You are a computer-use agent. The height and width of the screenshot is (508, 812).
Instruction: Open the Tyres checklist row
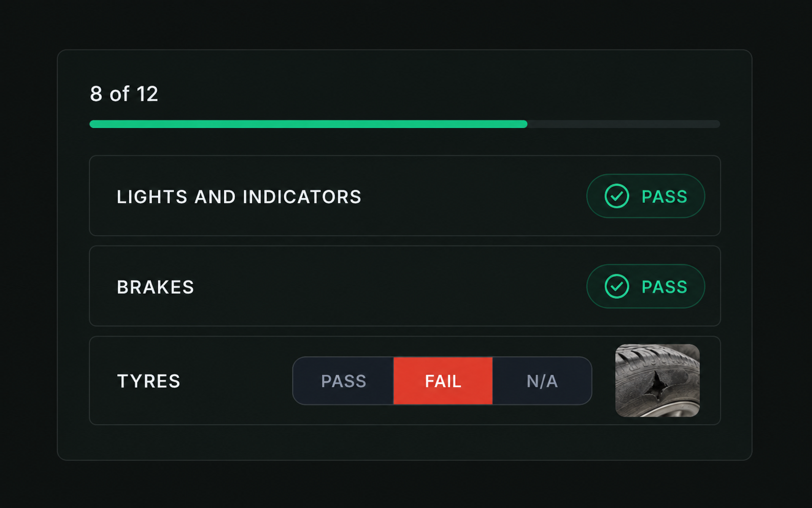[405, 380]
